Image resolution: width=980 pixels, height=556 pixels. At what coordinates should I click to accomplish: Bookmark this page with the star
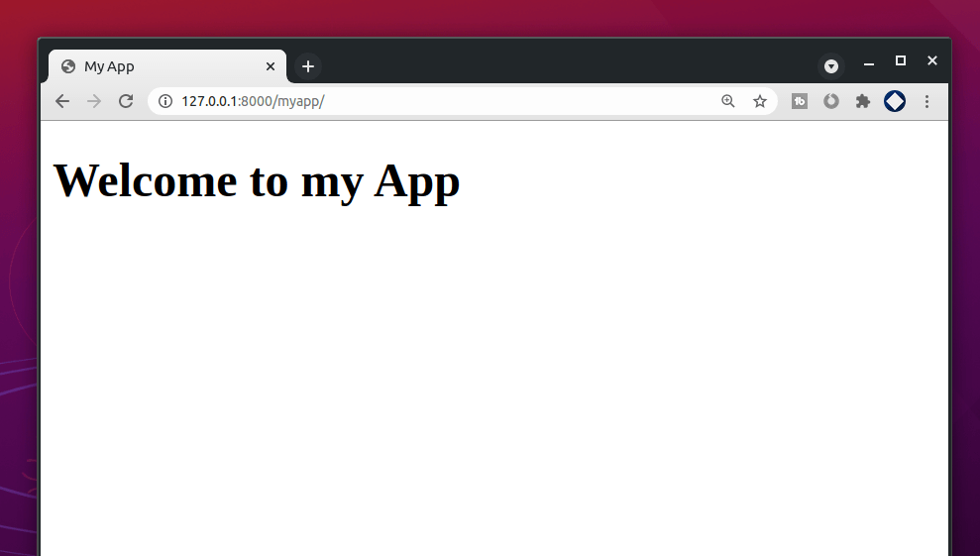click(x=759, y=101)
